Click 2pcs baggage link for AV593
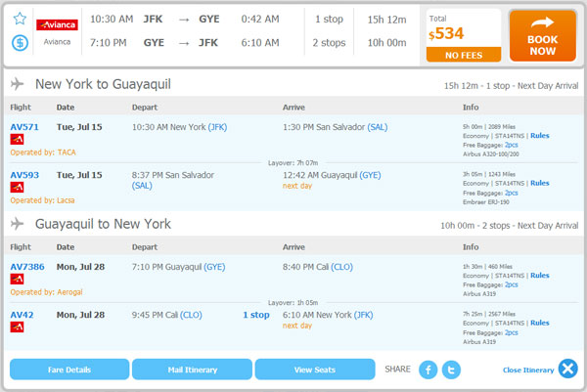The width and height of the screenshot is (587, 392). tap(511, 193)
